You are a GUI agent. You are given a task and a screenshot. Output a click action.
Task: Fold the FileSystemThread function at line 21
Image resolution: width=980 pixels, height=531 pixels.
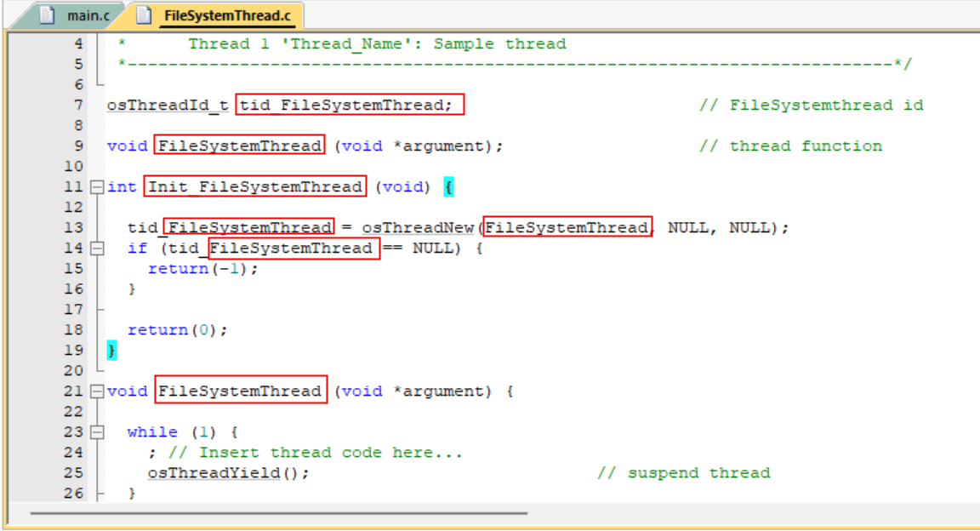point(97,391)
